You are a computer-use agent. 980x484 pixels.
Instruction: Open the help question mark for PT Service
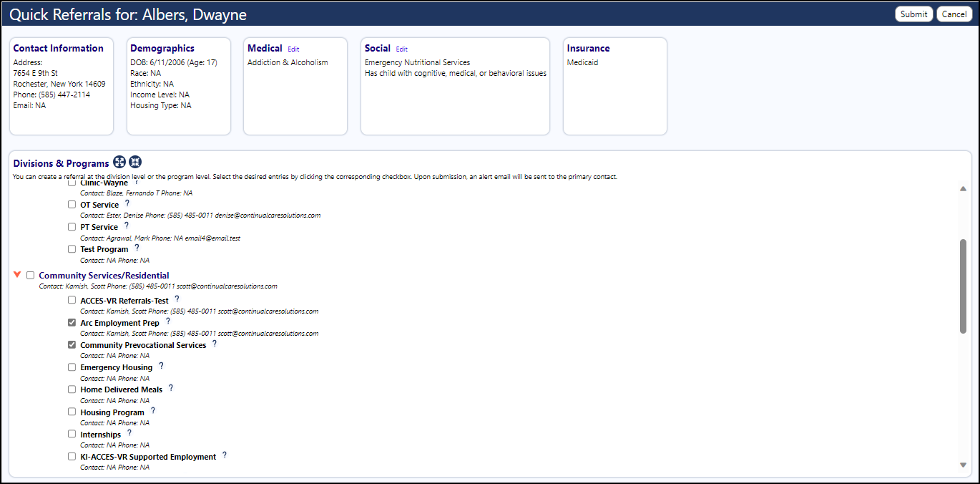coord(126,226)
